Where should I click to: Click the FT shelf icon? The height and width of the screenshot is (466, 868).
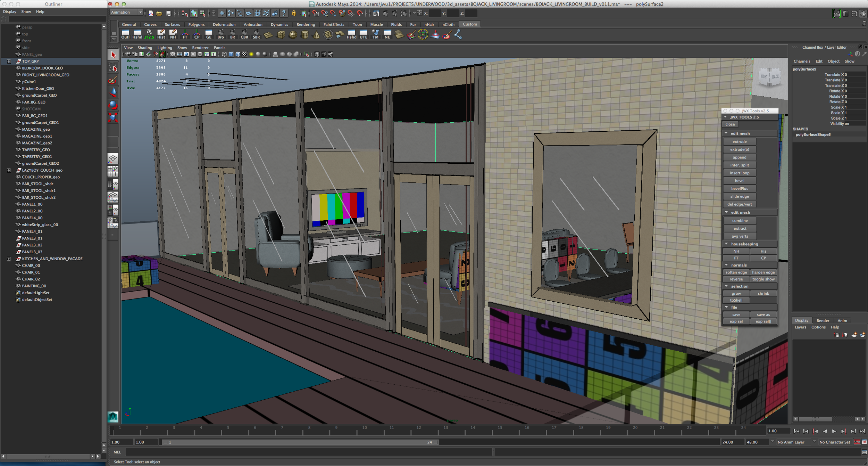tap(185, 34)
